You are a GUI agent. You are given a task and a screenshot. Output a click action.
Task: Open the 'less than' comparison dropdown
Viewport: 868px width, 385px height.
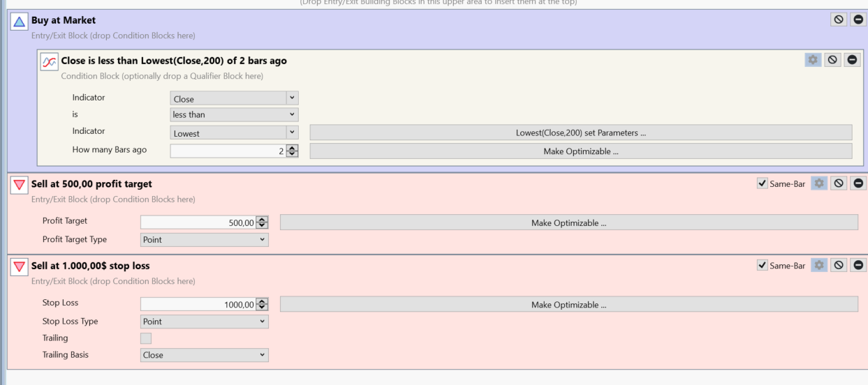[234, 114]
